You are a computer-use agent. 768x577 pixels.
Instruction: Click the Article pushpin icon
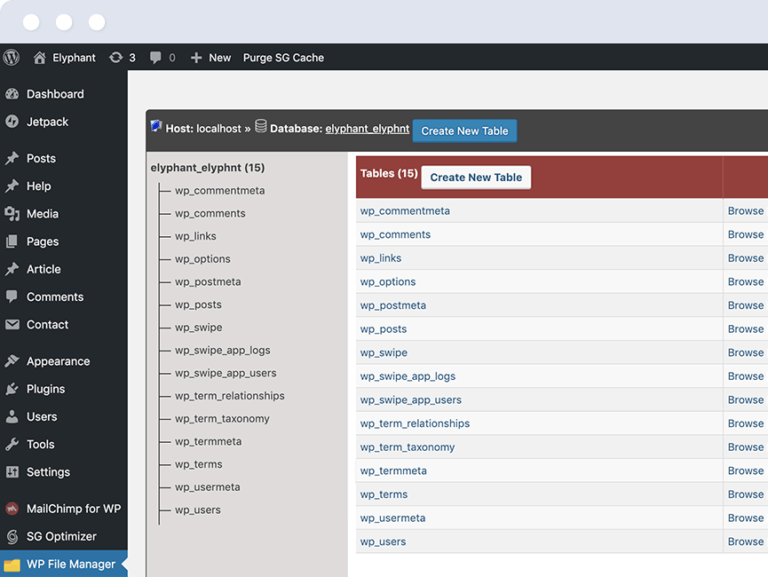12,269
